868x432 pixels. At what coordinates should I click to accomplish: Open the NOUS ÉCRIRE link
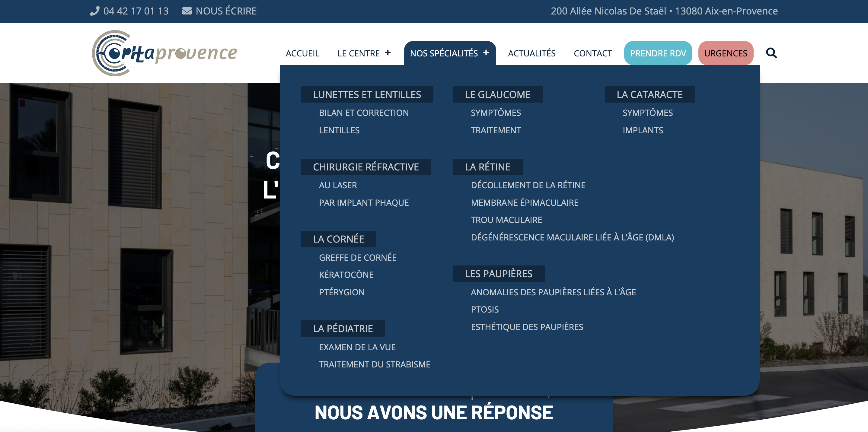(x=226, y=11)
